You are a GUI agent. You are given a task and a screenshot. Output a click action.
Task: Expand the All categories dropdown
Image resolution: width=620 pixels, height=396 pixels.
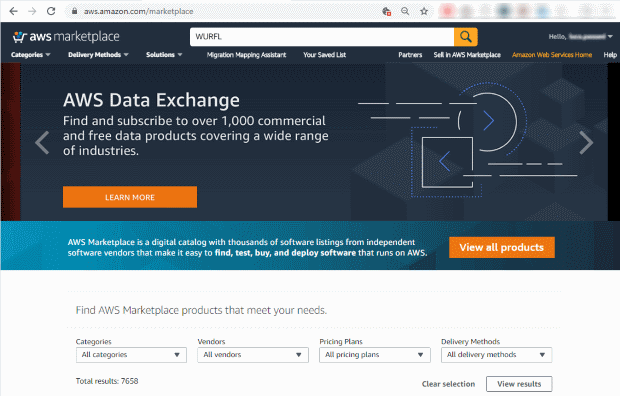point(131,355)
